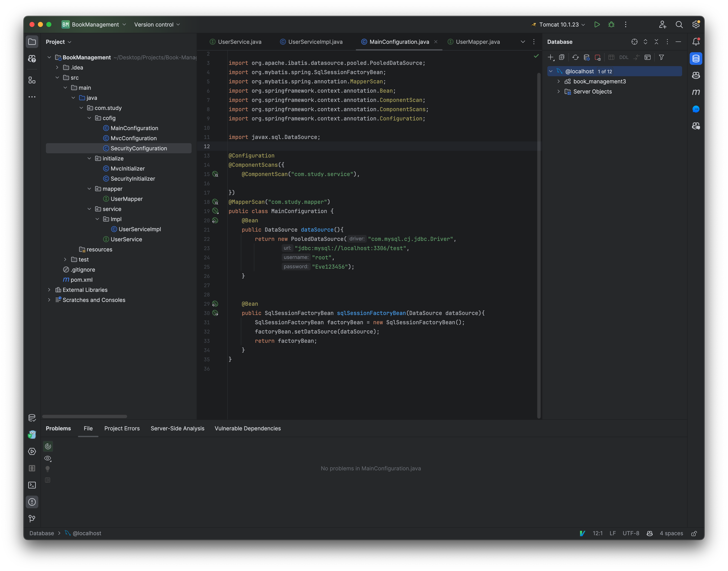728x571 pixels.
Task: Click UTF-8 encoding in status bar
Action: coord(631,533)
